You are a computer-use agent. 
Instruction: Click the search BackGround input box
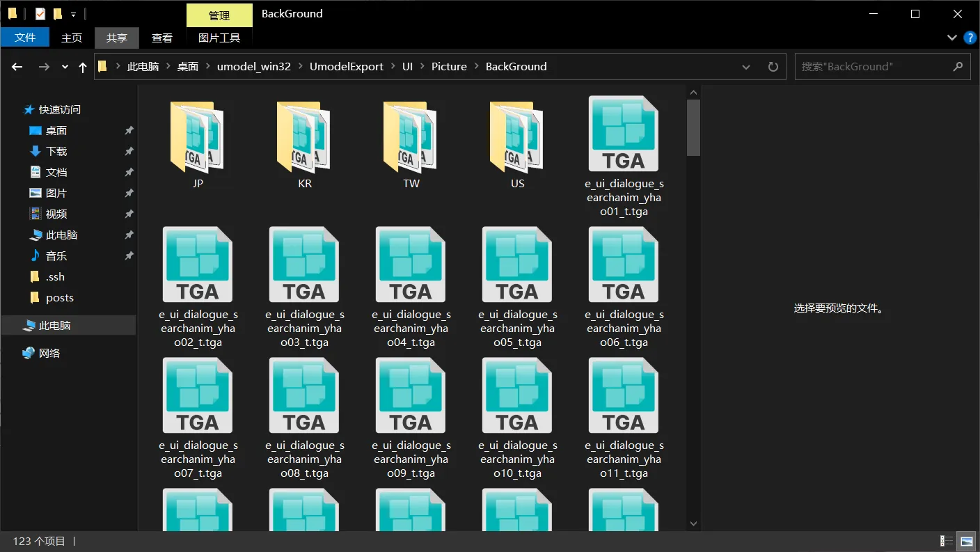[874, 67]
